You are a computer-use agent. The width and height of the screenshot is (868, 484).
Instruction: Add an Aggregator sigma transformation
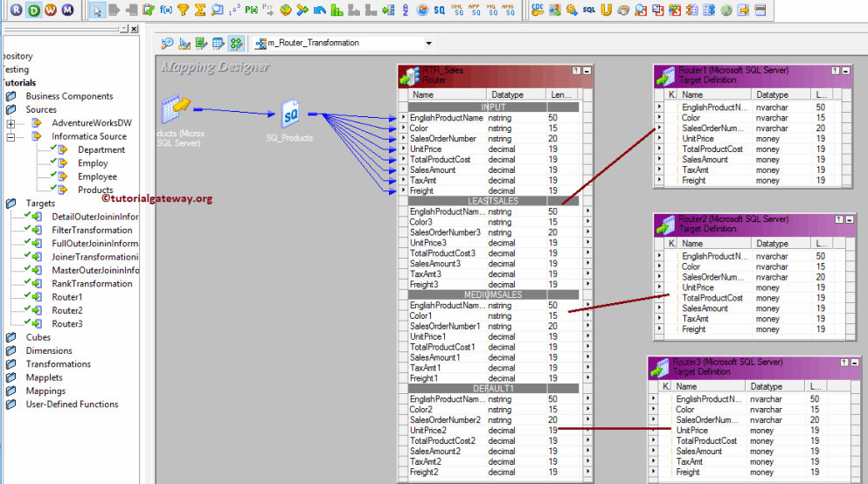pyautogui.click(x=200, y=10)
